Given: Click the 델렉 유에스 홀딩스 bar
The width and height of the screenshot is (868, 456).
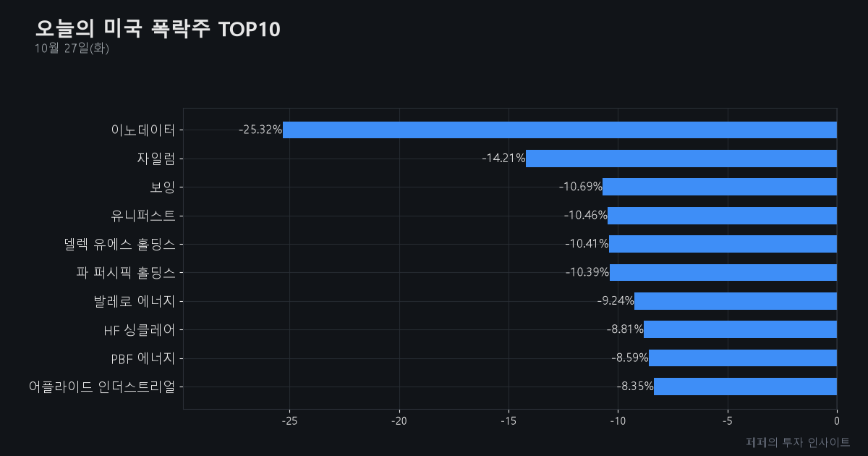Looking at the screenshot, I should 723,244.
